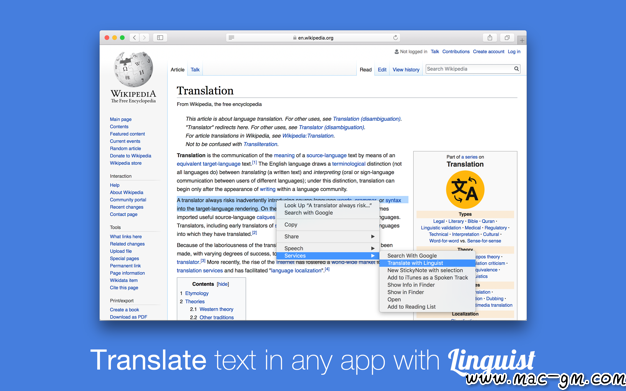Image resolution: width=626 pixels, height=391 pixels.
Task: Open What links here link
Action: (126, 236)
